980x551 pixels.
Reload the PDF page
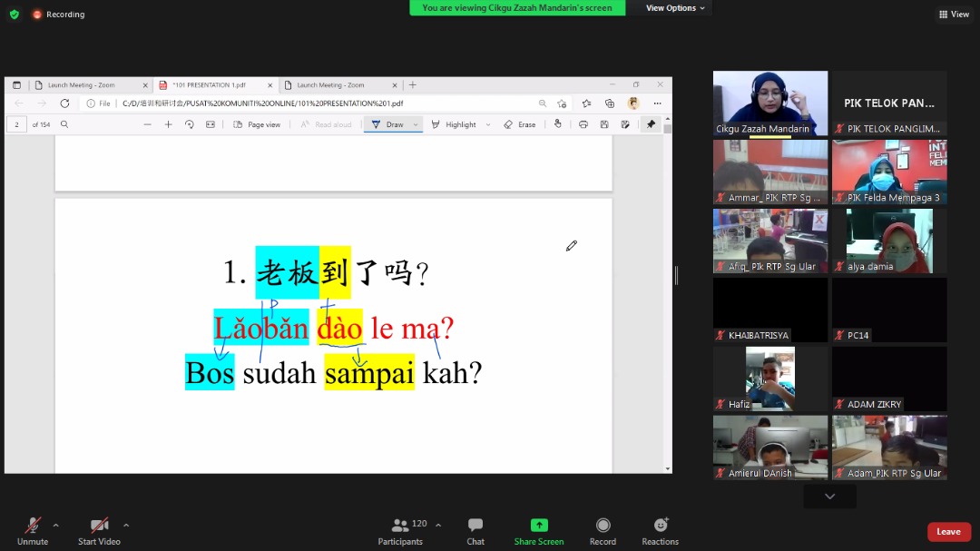tap(64, 103)
